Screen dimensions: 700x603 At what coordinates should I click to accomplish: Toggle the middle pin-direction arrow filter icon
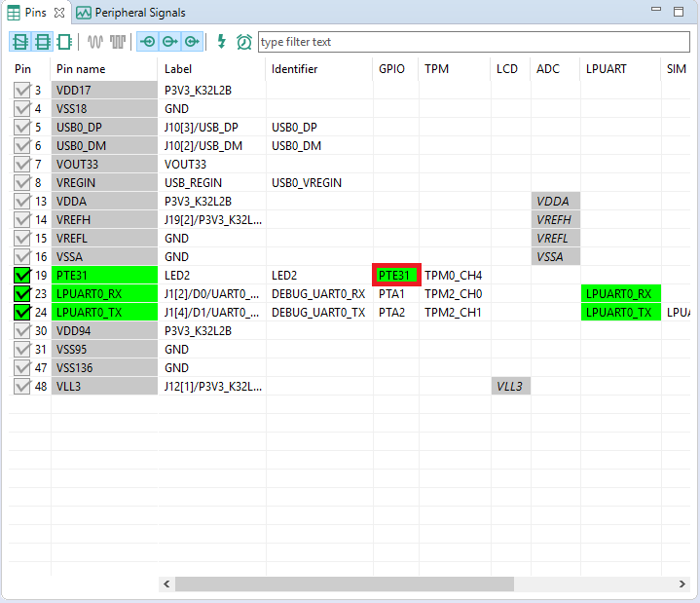tap(169, 42)
